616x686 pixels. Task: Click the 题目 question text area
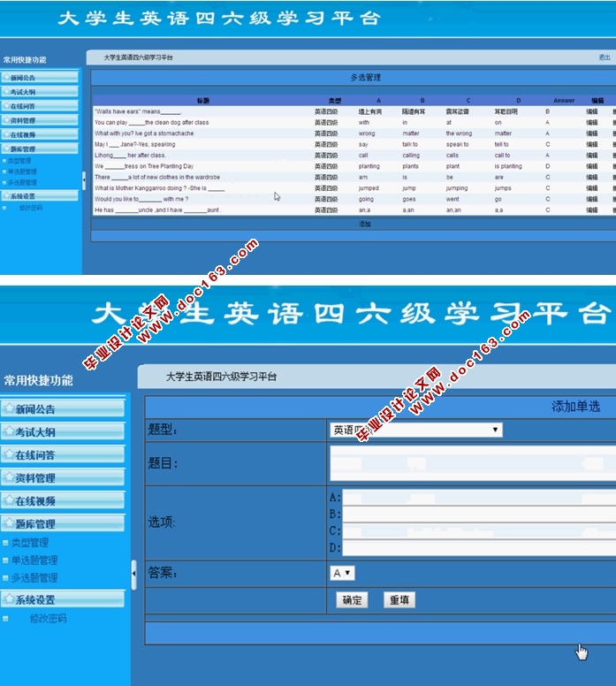click(x=473, y=463)
